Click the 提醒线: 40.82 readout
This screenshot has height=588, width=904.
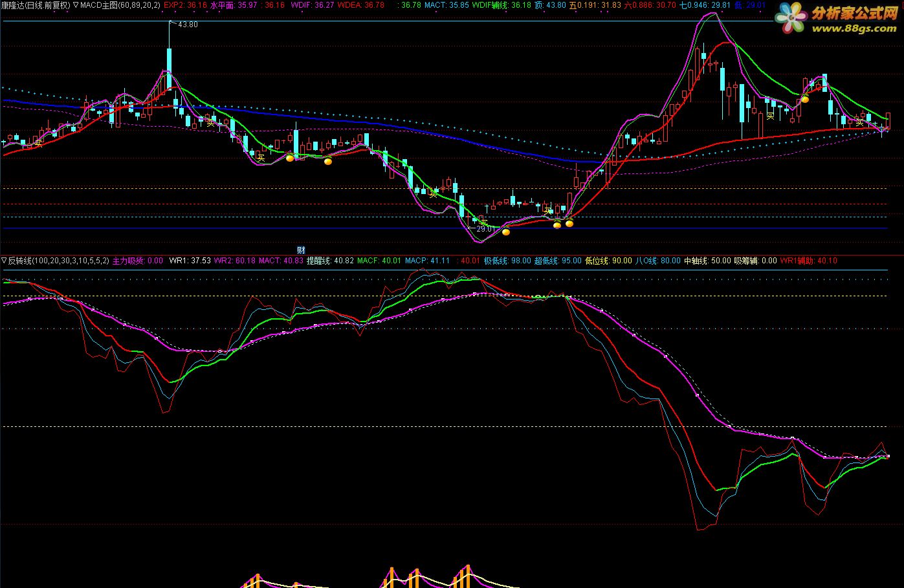[x=330, y=261]
